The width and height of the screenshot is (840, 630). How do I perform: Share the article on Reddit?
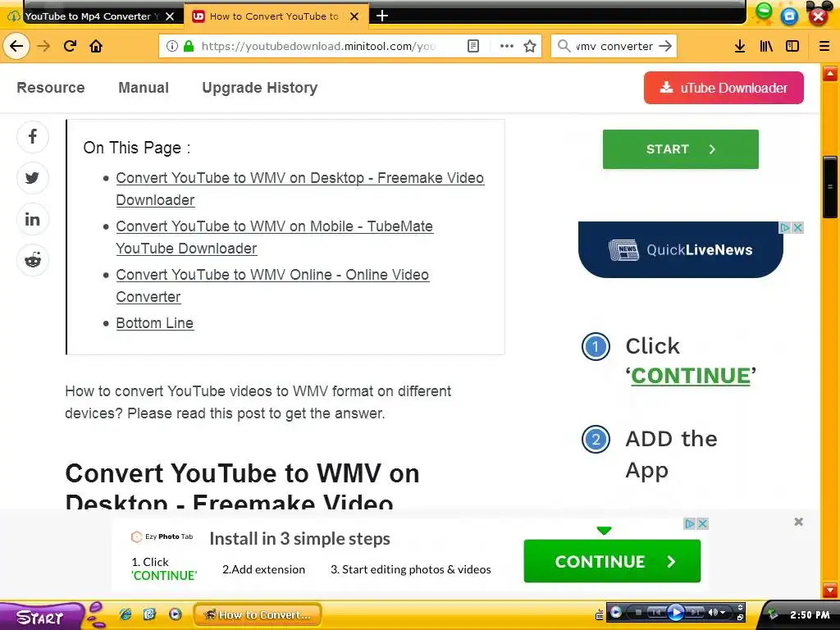[33, 260]
